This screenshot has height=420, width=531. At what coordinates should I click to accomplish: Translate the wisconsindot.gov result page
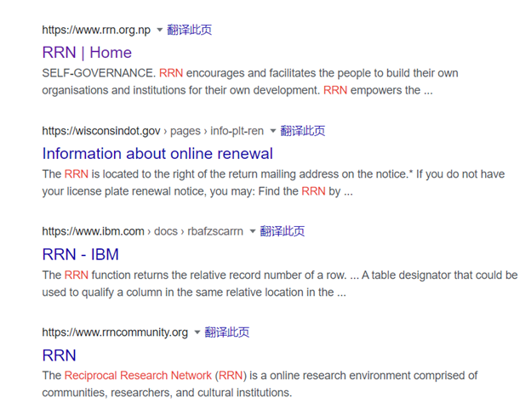tap(303, 131)
